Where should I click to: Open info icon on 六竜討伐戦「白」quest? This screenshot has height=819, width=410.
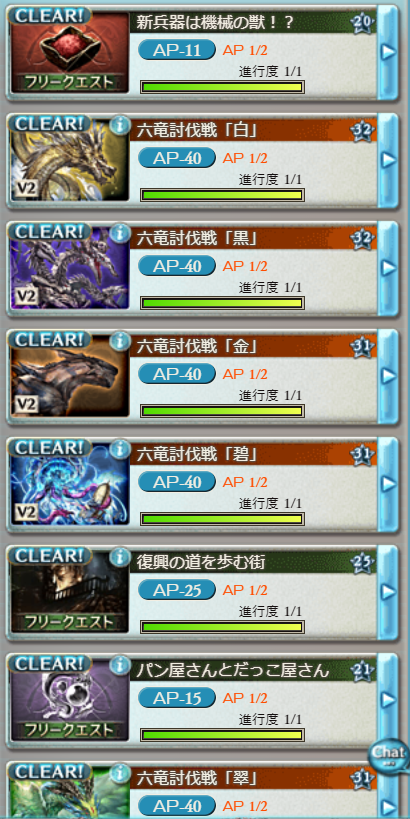[x=120, y=126]
